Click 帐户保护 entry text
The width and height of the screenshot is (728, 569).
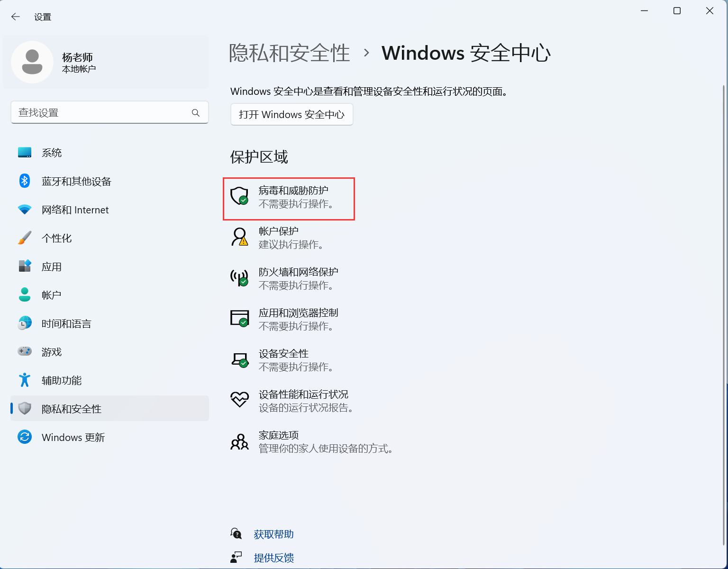coord(279,231)
